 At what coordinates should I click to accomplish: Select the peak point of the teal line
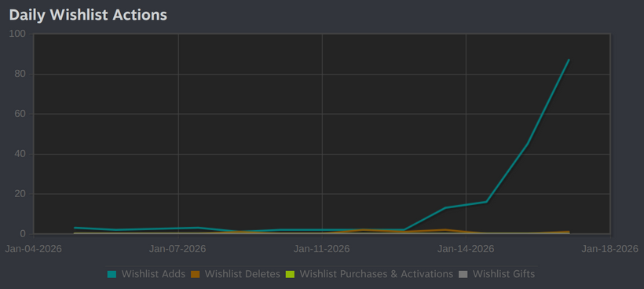pos(569,60)
